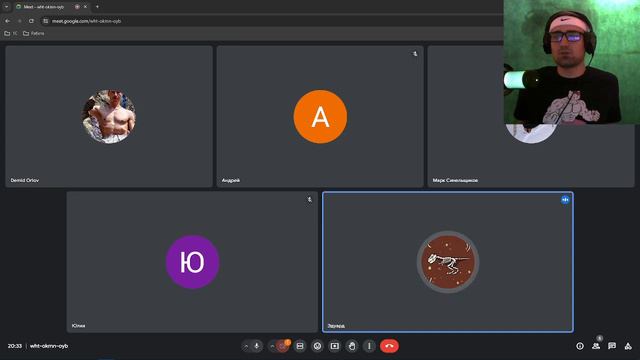Close the Meet browser tab
Image resolution: width=640 pixels, height=360 pixels.
(85, 7)
